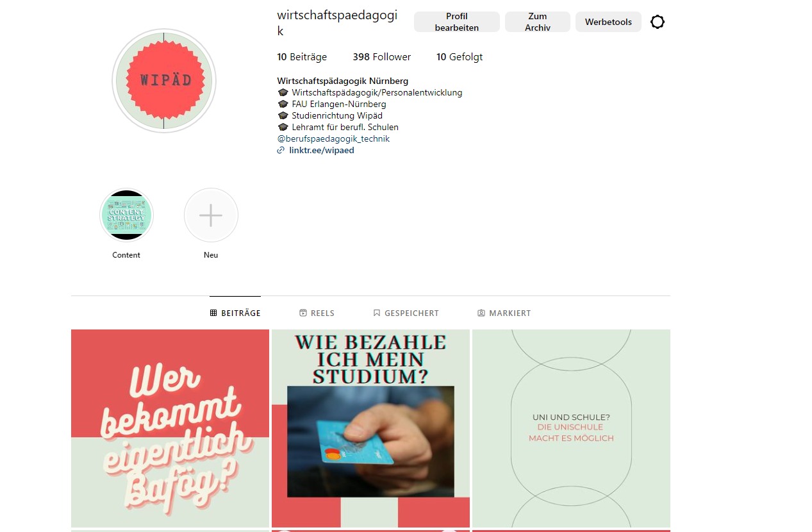Click the Gespeichert bookmark icon
812x532 pixels.
click(x=377, y=313)
